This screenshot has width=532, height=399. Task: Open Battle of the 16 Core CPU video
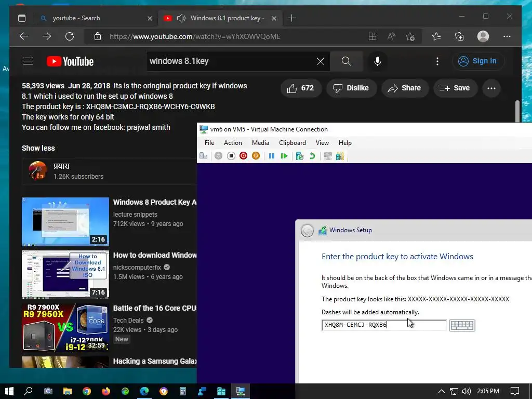(x=155, y=308)
